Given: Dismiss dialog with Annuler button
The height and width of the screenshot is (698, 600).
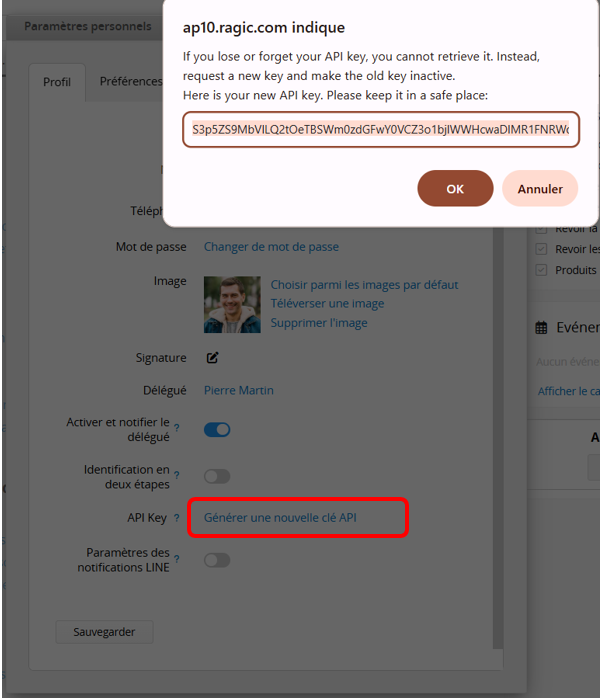Looking at the screenshot, I should click(x=540, y=188).
